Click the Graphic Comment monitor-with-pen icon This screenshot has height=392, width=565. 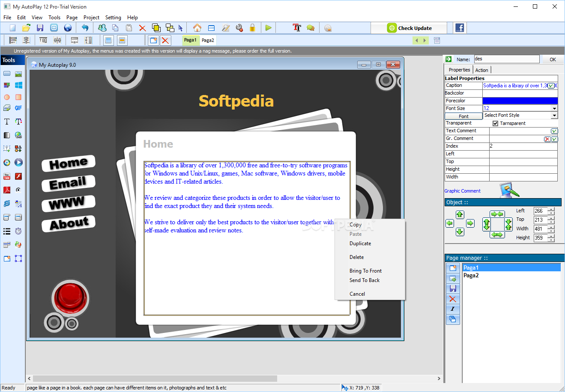tap(509, 190)
